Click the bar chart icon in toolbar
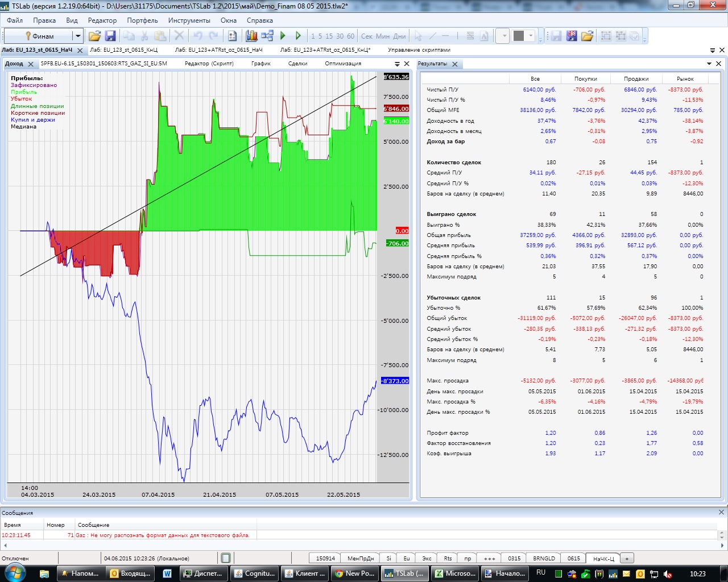The image size is (728, 582). point(251,36)
